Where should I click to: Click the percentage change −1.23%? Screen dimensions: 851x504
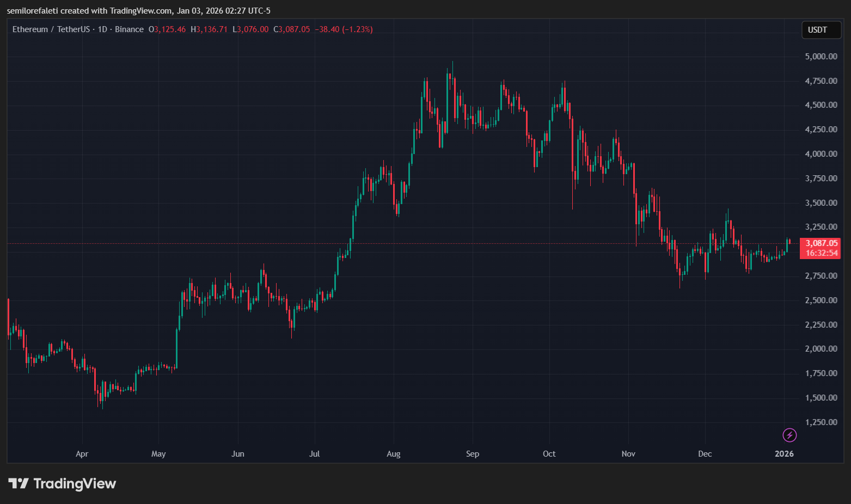[x=357, y=29]
